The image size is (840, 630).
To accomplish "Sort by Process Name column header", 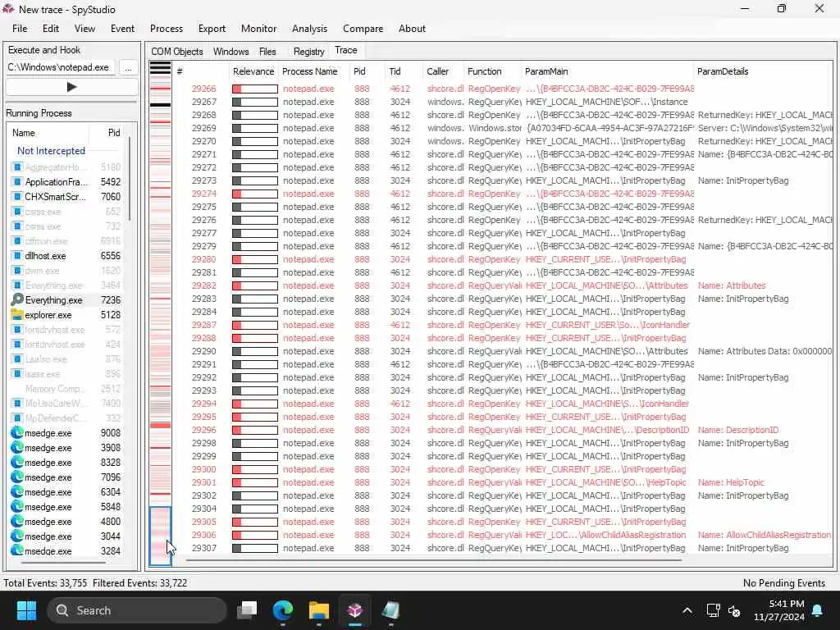I will pos(309,72).
